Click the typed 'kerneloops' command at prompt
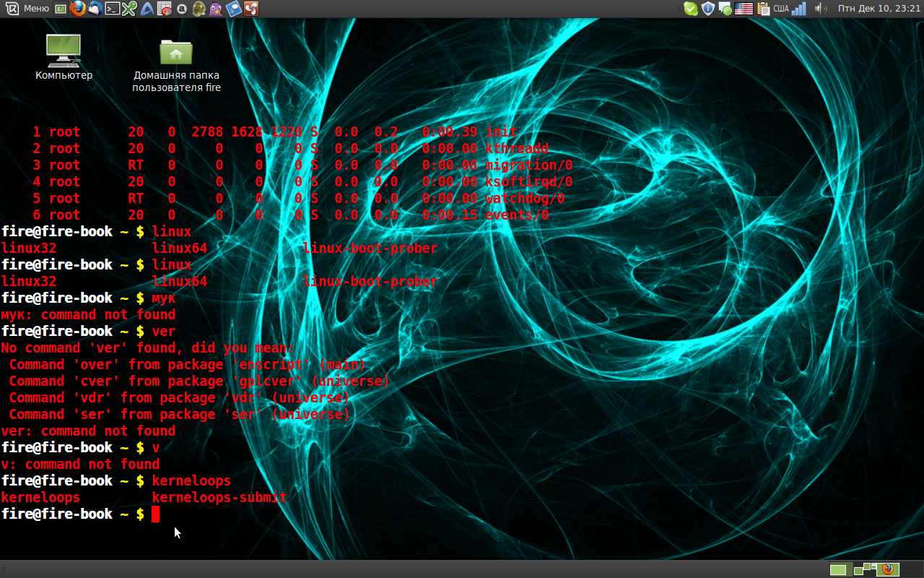 pyautogui.click(x=191, y=480)
